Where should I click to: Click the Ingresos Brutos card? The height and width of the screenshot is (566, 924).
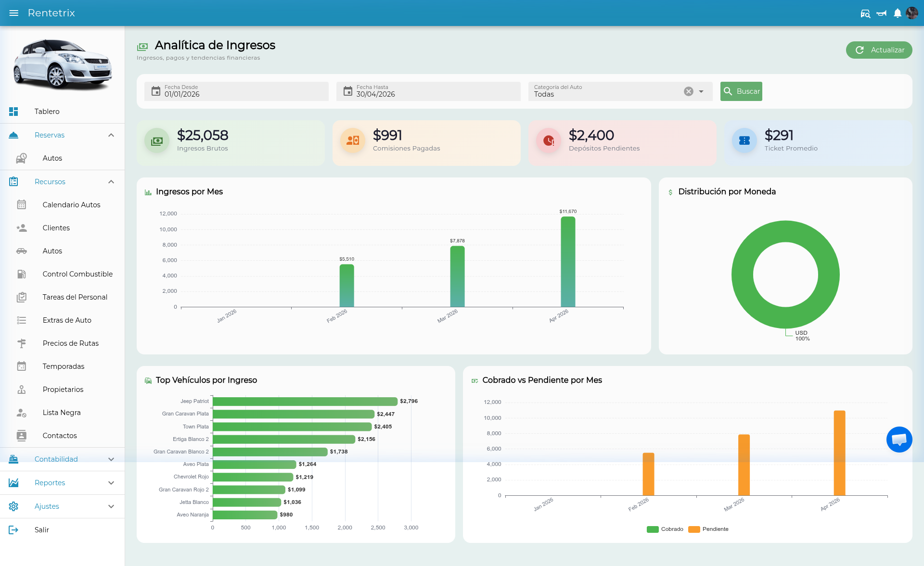point(231,143)
